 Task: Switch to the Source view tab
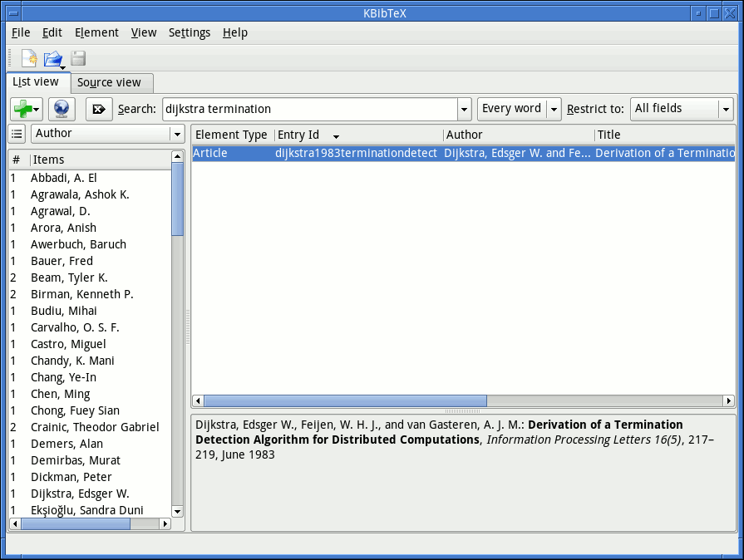coord(112,83)
